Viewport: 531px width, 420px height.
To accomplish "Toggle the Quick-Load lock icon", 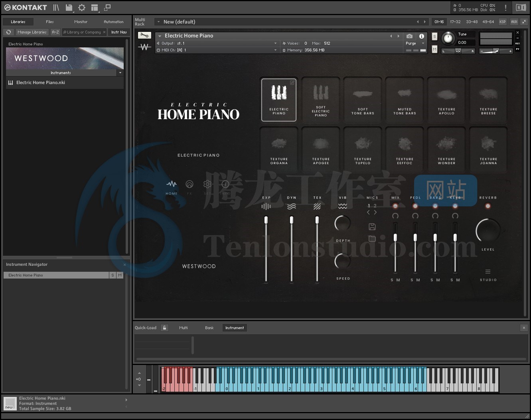I will click(164, 328).
